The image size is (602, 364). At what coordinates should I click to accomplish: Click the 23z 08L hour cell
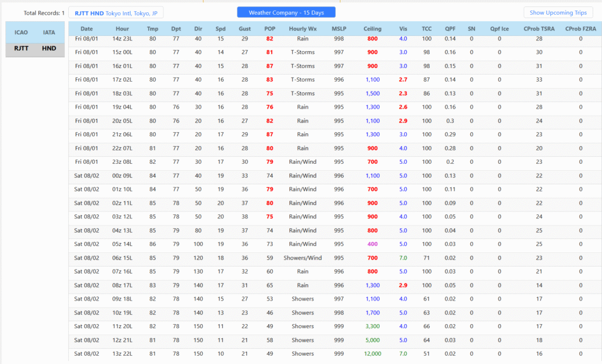(x=122, y=162)
